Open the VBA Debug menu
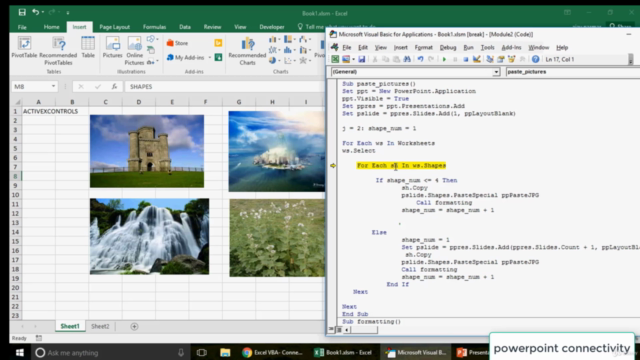Image resolution: width=640 pixels, height=360 pixels. click(448, 47)
